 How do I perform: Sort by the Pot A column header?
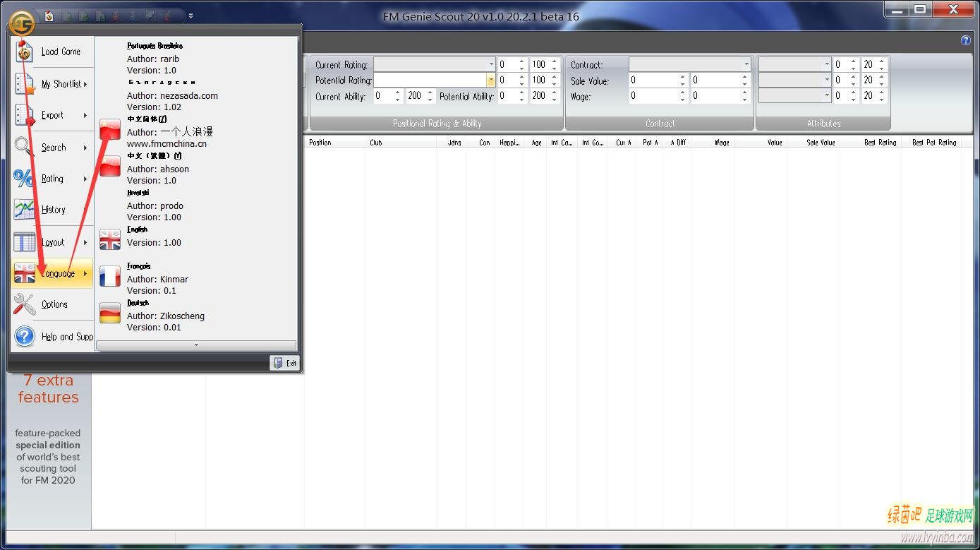point(651,143)
